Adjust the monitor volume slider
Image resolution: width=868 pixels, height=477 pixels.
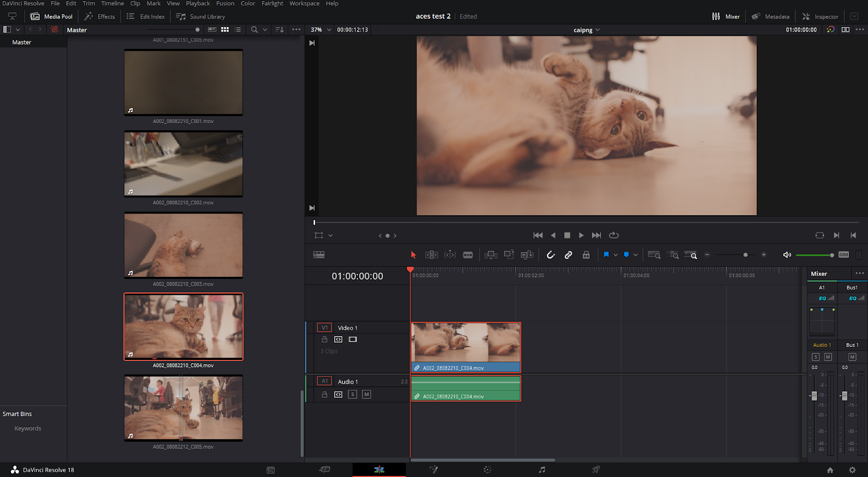click(x=814, y=255)
